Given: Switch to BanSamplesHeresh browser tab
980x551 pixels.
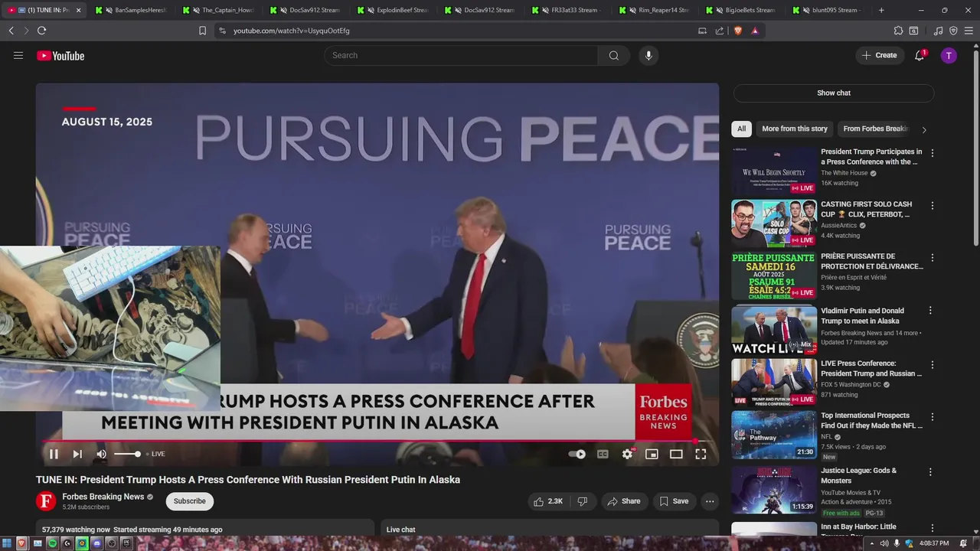Looking at the screenshot, I should (131, 10).
